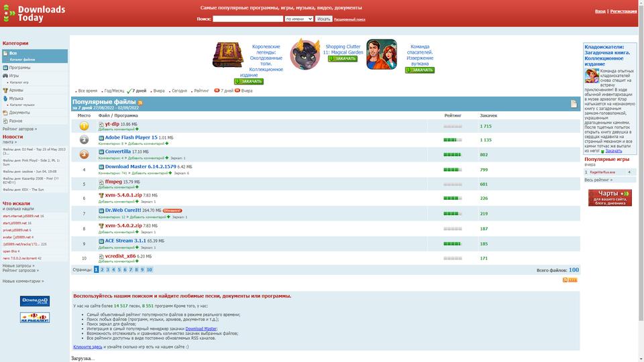This screenshot has height=362, width=644.
Task: Open ACE Stream 3.1.1 link
Action: [x=125, y=241]
